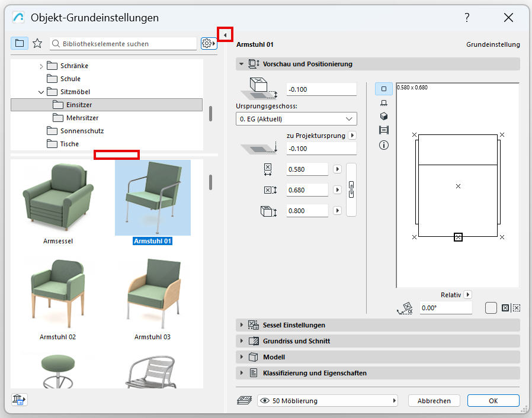Expand the Modell panel
This screenshot has height=418, width=532.
241,356
